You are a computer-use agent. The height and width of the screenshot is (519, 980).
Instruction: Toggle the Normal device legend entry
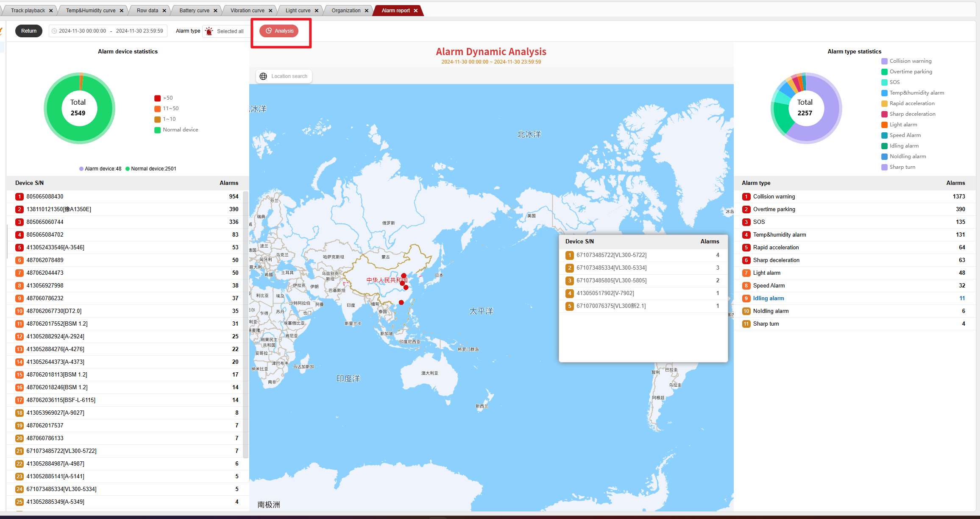click(180, 130)
